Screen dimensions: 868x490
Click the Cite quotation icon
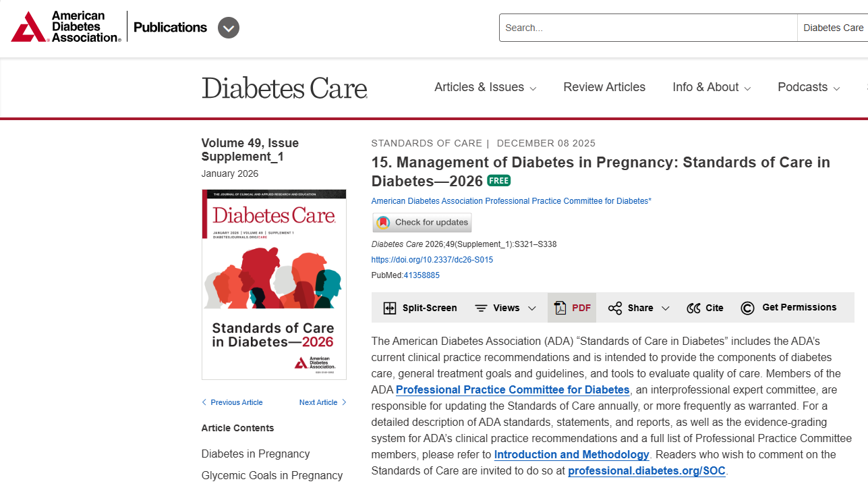(x=693, y=308)
